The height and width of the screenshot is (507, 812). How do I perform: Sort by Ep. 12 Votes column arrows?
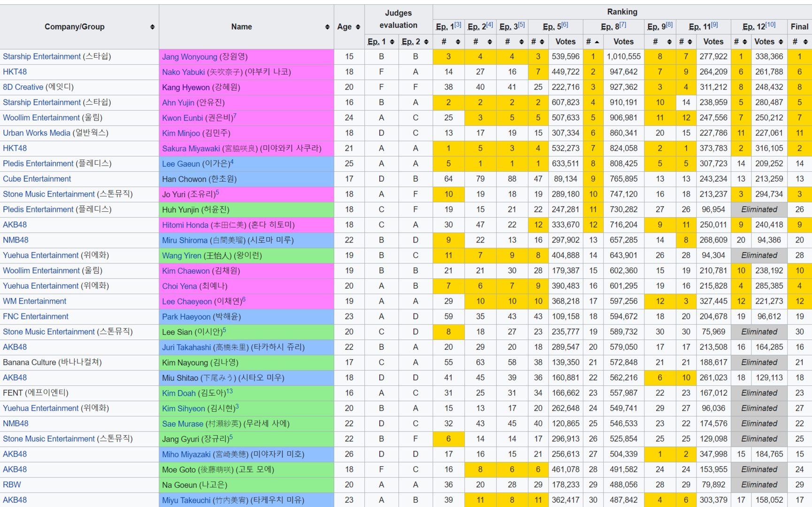pos(781,42)
